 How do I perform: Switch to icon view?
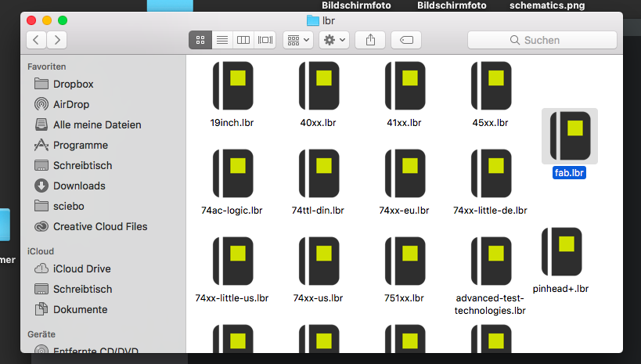(200, 40)
